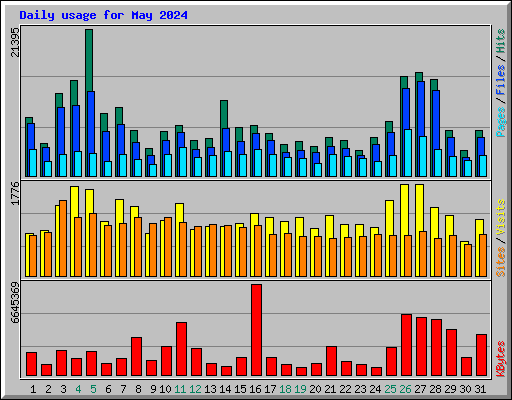Select day label 23 on x-axis

pos(360,389)
